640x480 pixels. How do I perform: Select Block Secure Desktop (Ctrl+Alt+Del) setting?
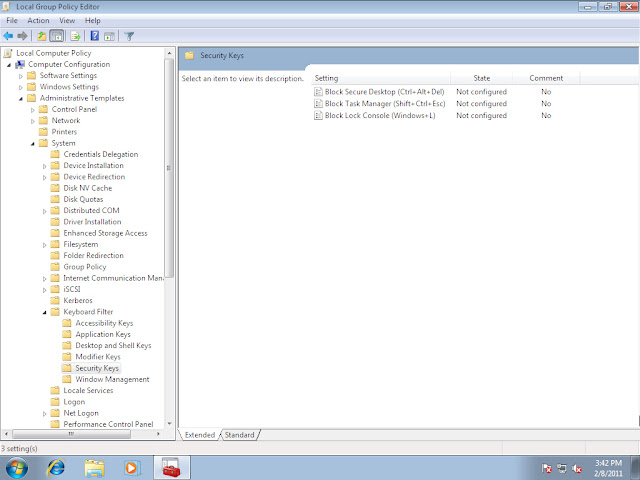click(x=384, y=92)
